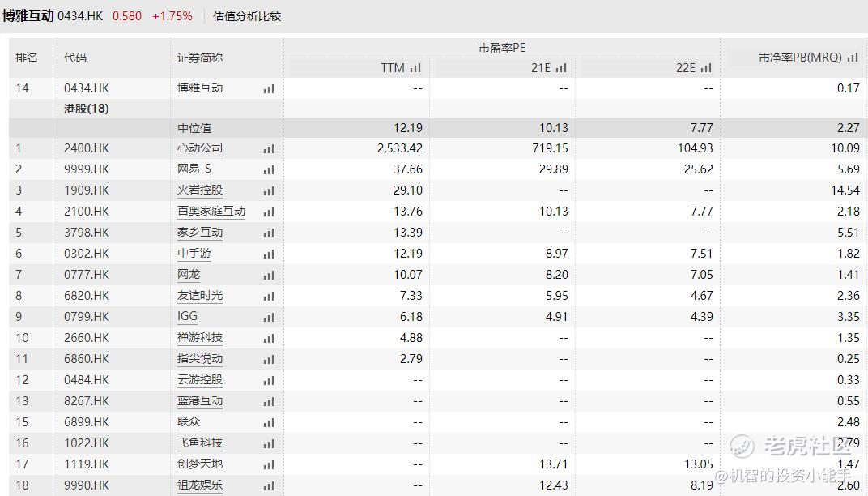This screenshot has width=868, height=496.
Task: Open the 火岩控股 security link
Action: [200, 190]
